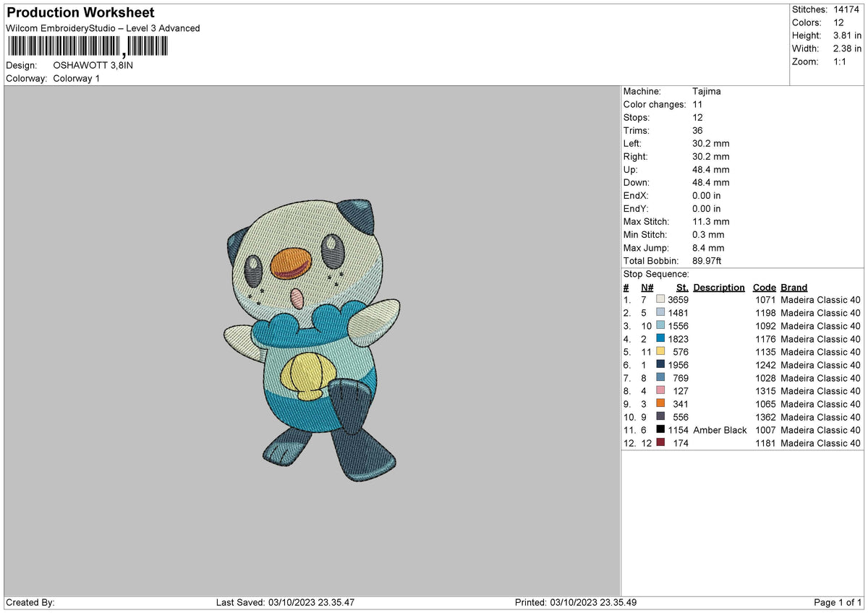
Task: Click the 'Description' column header
Action: 719,287
